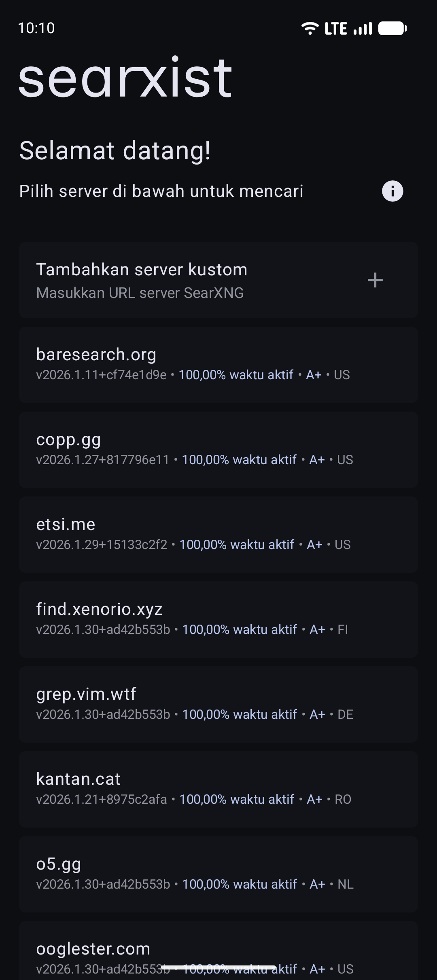Tap the Wi-Fi status icon
Image resolution: width=437 pixels, height=980 pixels.
310,28
